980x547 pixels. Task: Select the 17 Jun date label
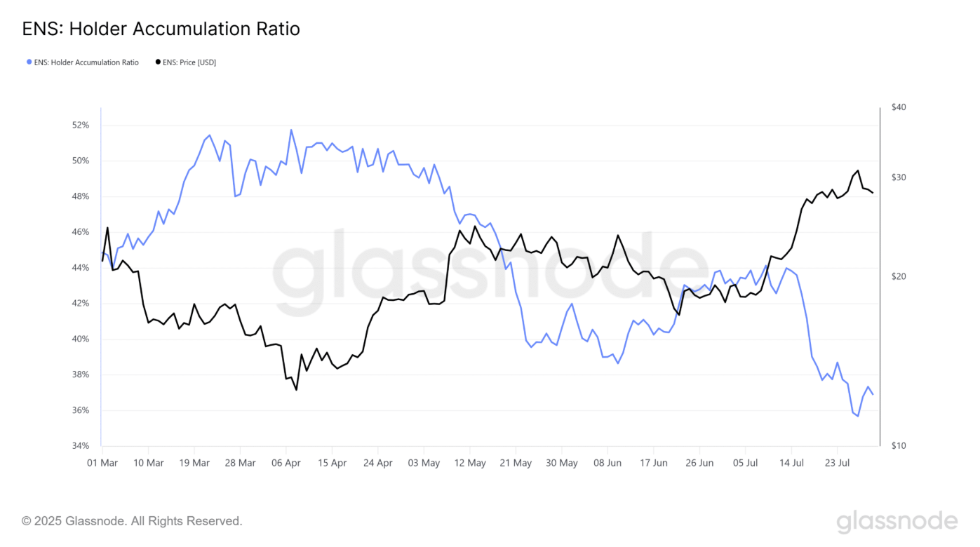[654, 463]
